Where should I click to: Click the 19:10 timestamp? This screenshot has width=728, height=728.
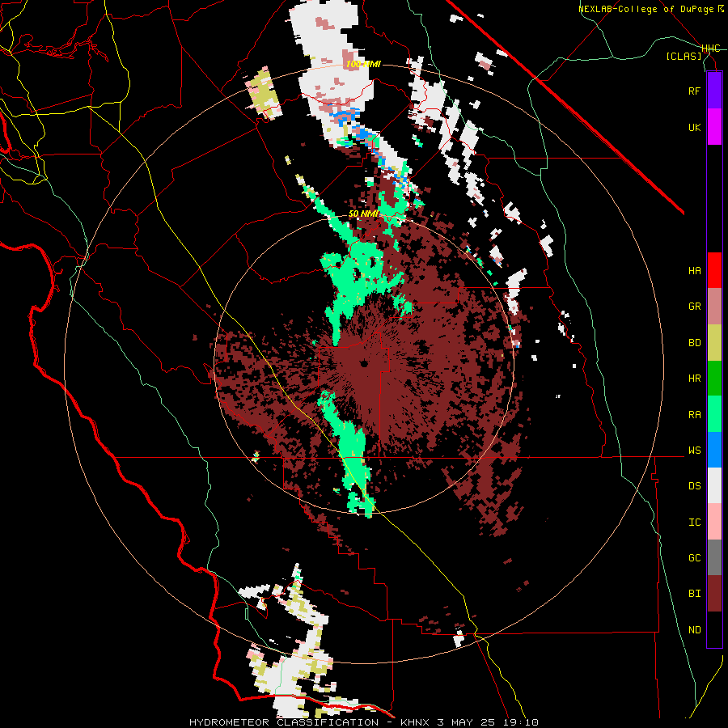523,722
